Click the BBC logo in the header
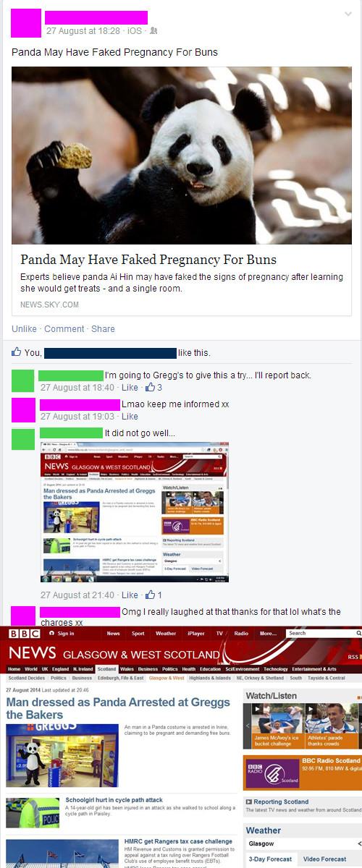The width and height of the screenshot is (362, 868). coord(23,634)
